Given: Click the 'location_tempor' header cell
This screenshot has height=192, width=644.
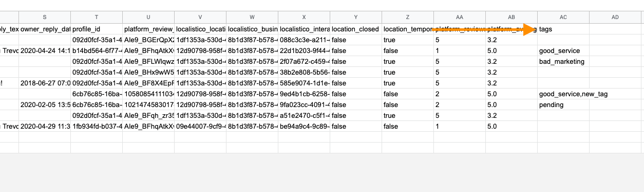Looking at the screenshot, I should tap(408, 29).
